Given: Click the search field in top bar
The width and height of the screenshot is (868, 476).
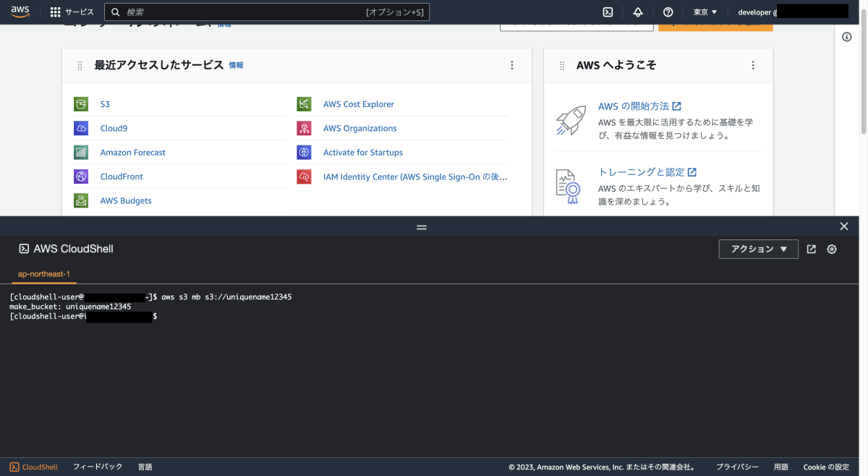Looking at the screenshot, I should pyautogui.click(x=267, y=12).
